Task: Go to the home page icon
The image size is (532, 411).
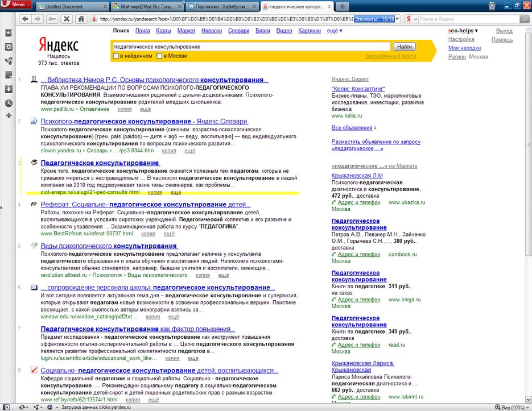Action: (81, 19)
